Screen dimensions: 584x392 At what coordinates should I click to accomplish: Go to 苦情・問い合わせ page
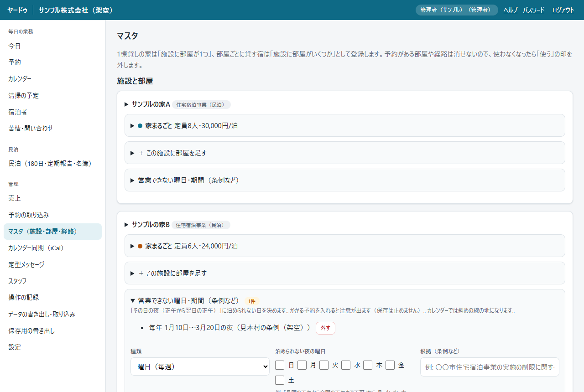coord(52,128)
